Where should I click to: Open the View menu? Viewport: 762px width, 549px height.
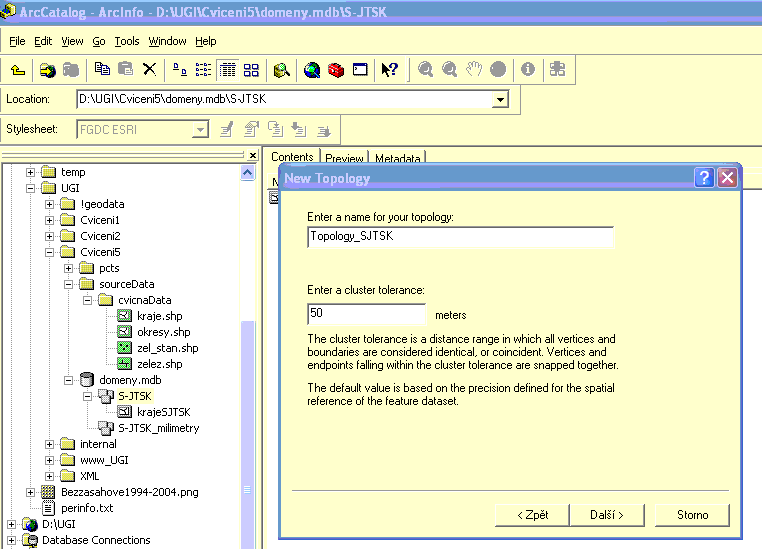(x=72, y=41)
